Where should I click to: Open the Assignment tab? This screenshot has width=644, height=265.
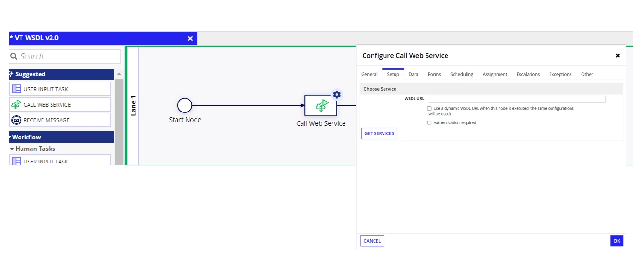coord(495,74)
